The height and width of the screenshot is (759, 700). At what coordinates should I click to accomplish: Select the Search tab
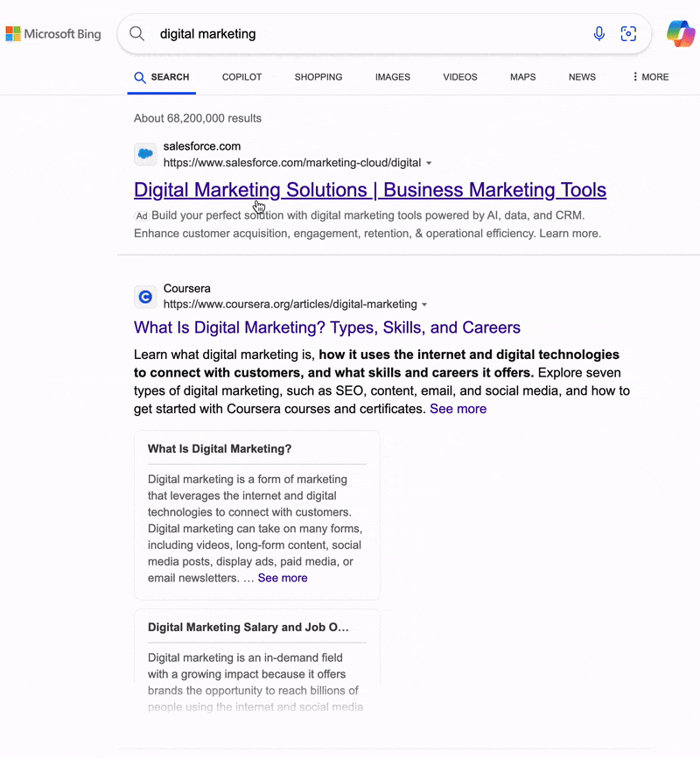click(x=162, y=77)
